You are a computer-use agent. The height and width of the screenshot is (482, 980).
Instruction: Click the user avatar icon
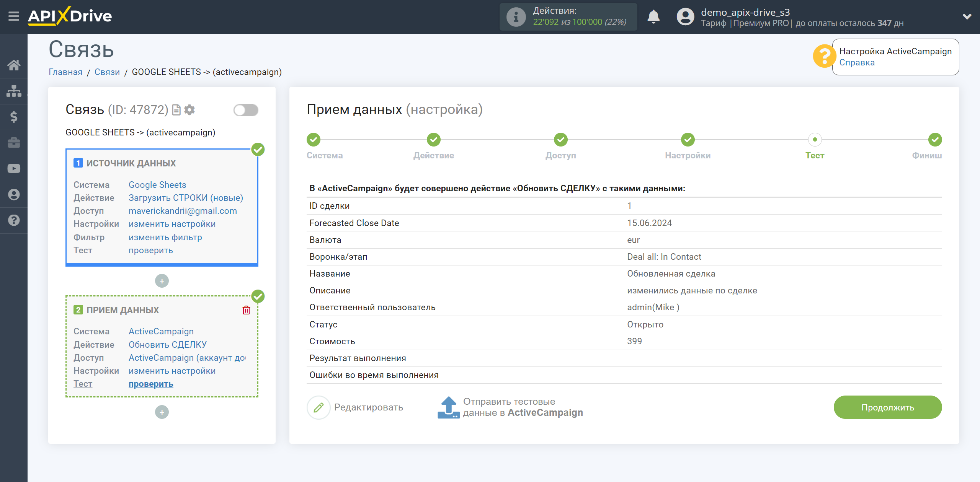pyautogui.click(x=685, y=17)
